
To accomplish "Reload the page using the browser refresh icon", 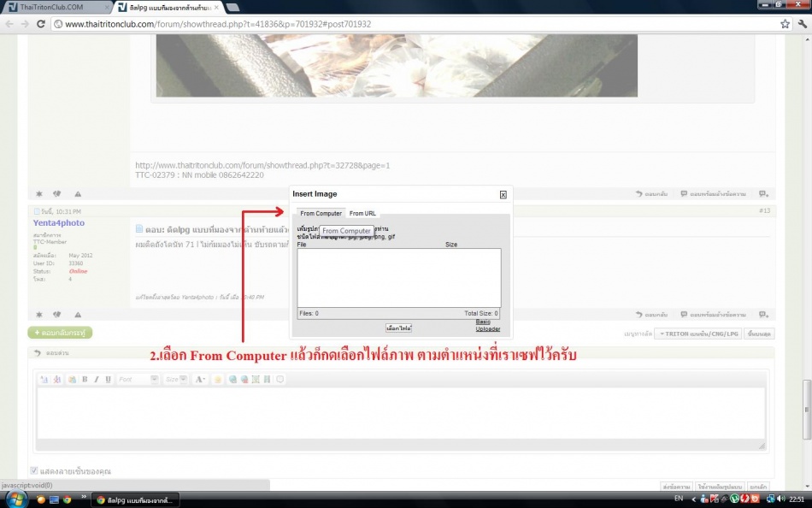I will tap(42, 24).
